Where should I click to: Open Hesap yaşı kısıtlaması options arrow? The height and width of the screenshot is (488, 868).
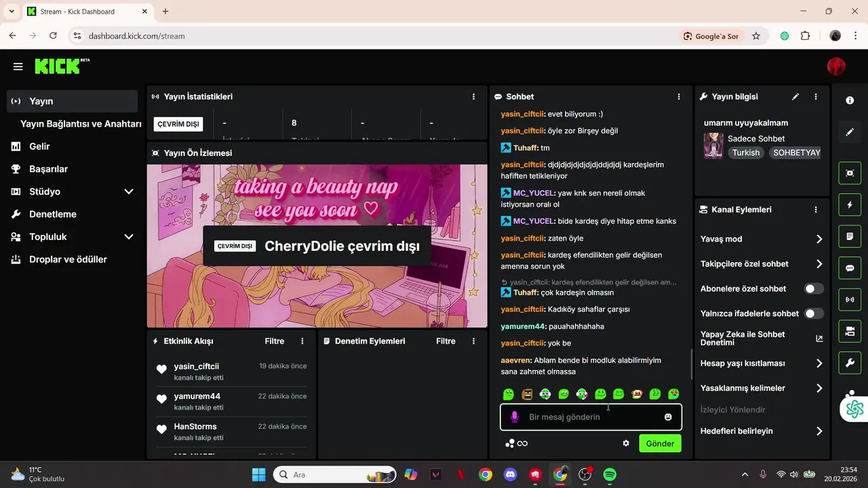click(x=819, y=364)
